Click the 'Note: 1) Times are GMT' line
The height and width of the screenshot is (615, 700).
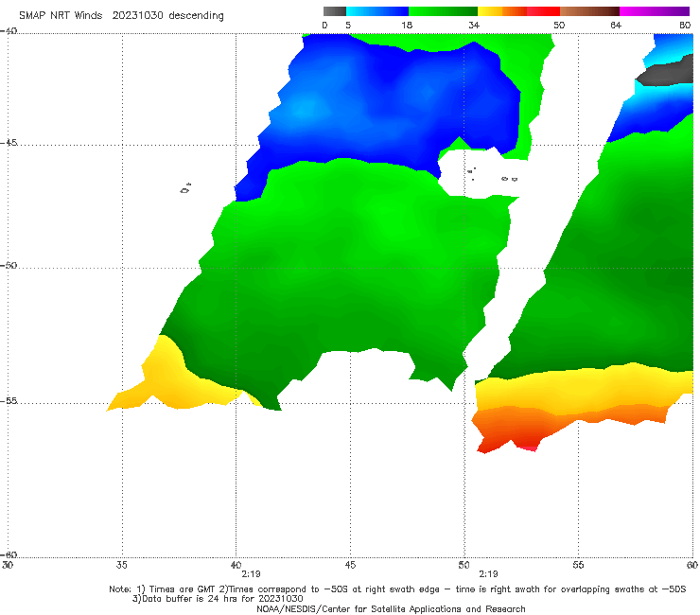click(397, 589)
